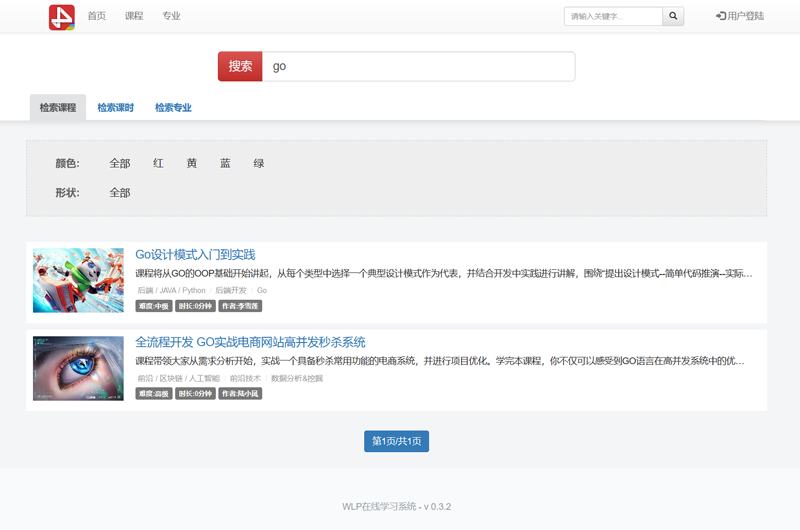Click the eye thumbnail of the 电商秒杀 course
The height and width of the screenshot is (530, 800).
pos(78,369)
